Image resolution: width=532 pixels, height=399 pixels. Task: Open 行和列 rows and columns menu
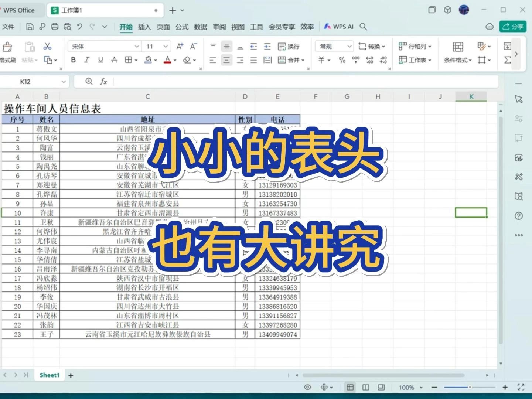(415, 46)
